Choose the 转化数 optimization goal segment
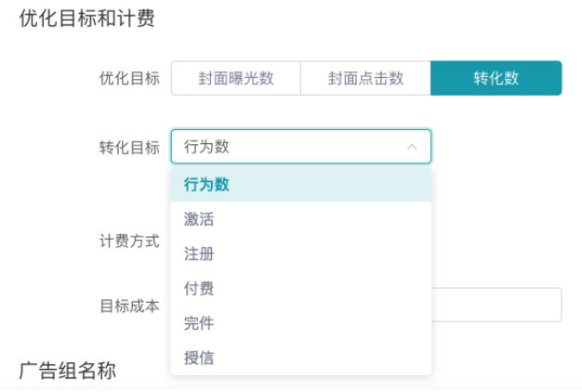The width and height of the screenshot is (582, 392). pos(496,78)
